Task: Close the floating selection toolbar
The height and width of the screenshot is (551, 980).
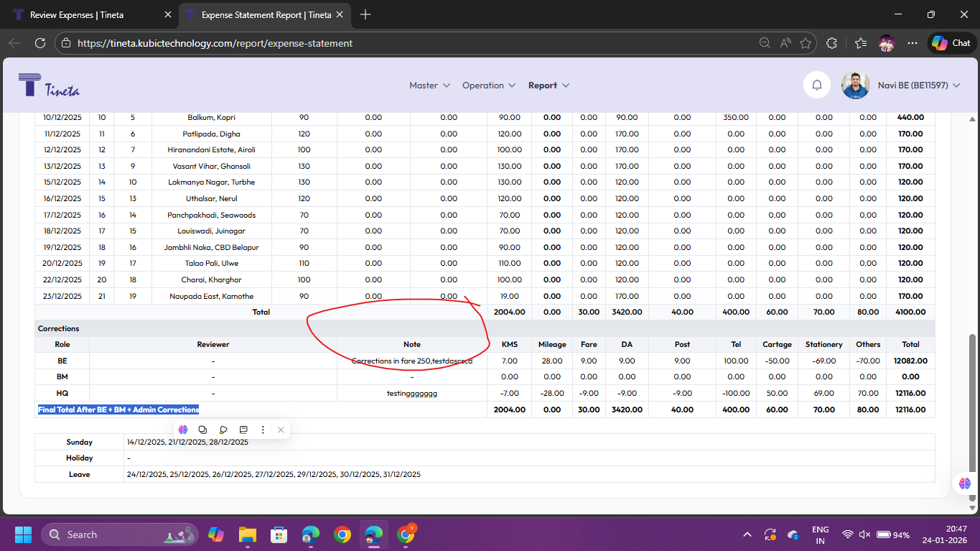Action: [x=281, y=430]
